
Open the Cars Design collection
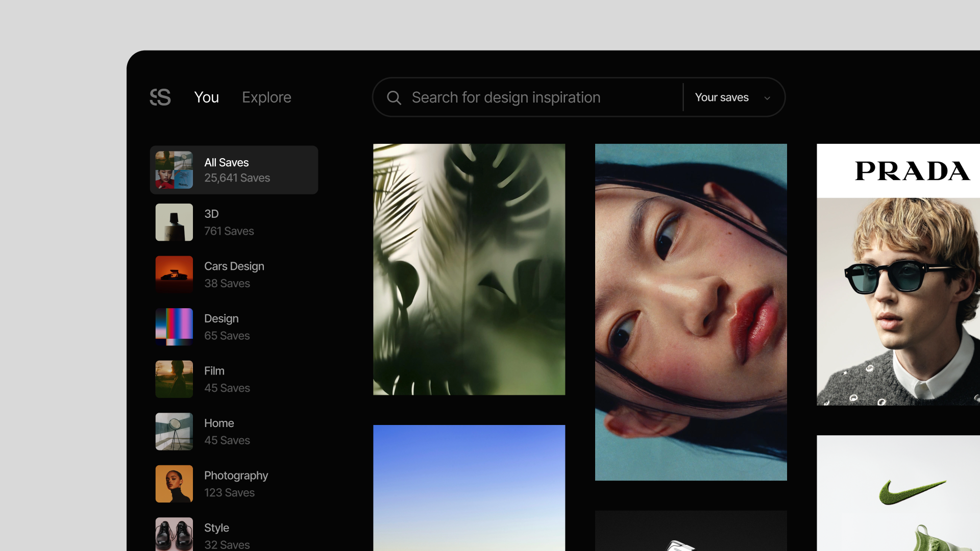[x=234, y=274]
